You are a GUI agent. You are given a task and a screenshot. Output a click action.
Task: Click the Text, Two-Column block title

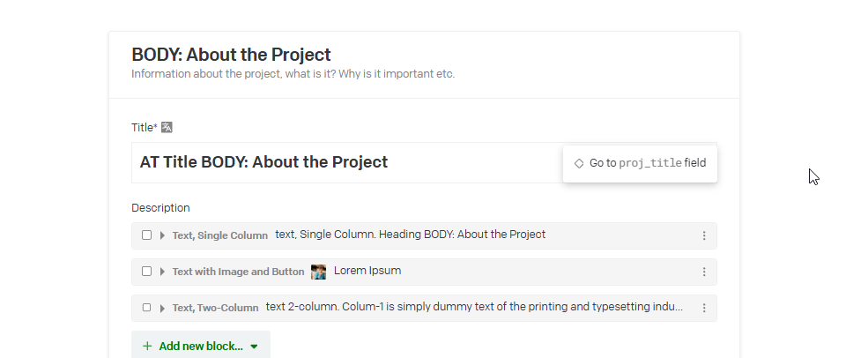coord(215,308)
